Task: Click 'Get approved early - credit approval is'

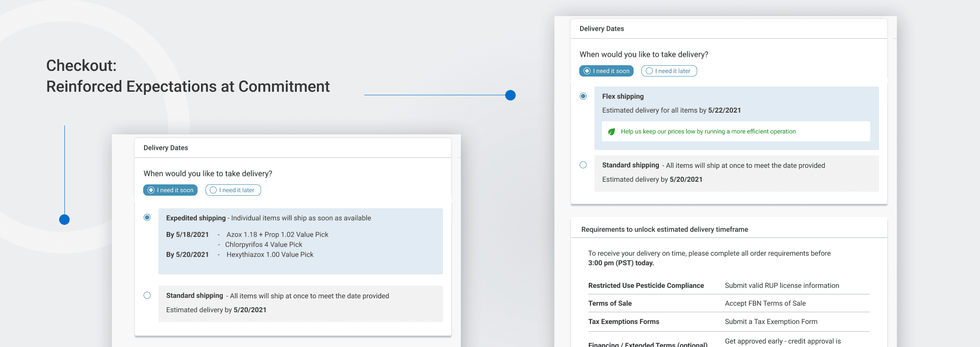Action: pyautogui.click(x=783, y=341)
